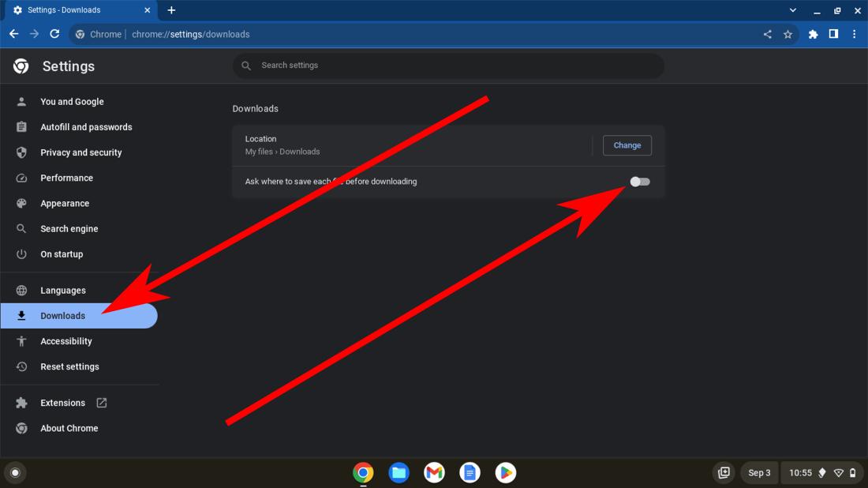Toggle Ask where to save each file before downloading
This screenshot has height=488, width=868.
(639, 182)
